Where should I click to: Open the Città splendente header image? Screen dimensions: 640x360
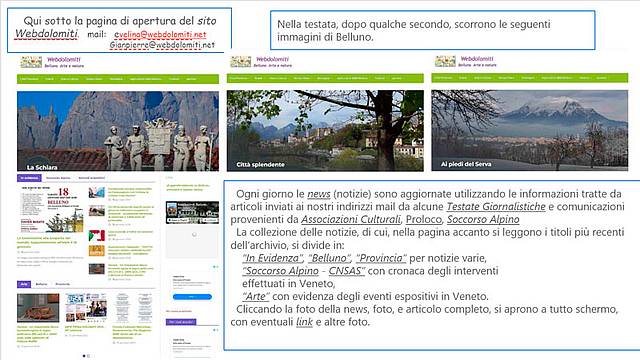coord(325,131)
